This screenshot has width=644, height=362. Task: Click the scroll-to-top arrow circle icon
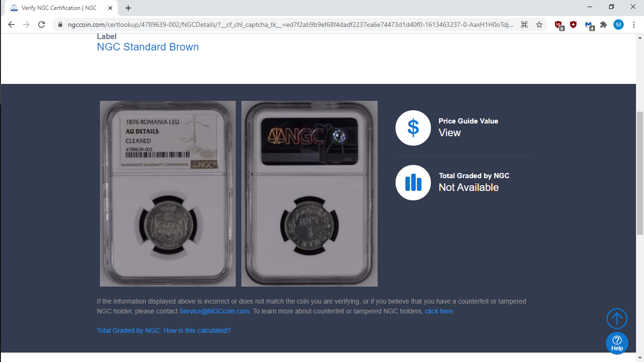[x=617, y=319]
